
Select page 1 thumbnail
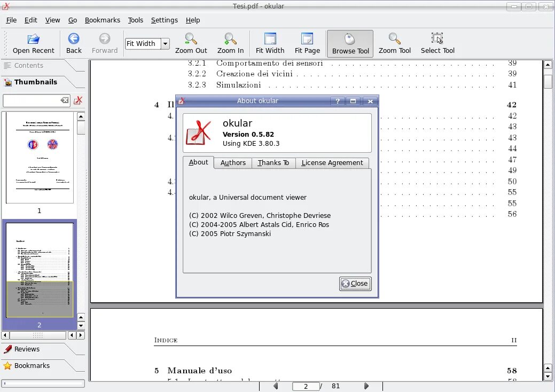[40, 158]
